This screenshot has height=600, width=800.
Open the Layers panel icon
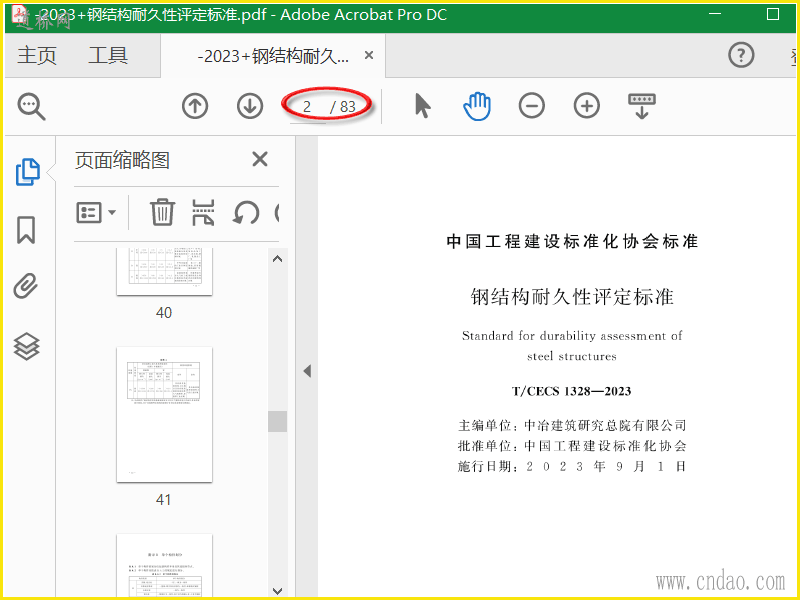point(27,346)
